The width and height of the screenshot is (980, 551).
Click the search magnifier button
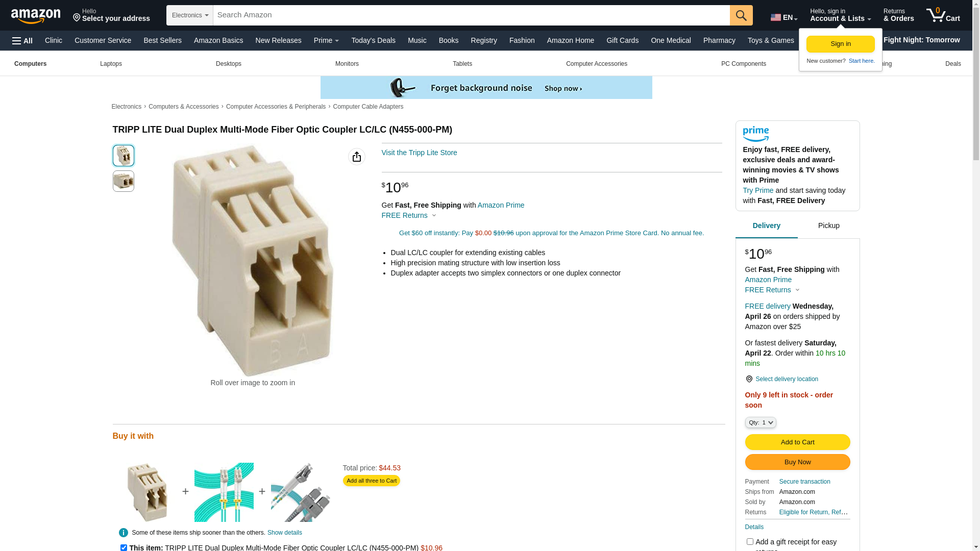pos(741,15)
